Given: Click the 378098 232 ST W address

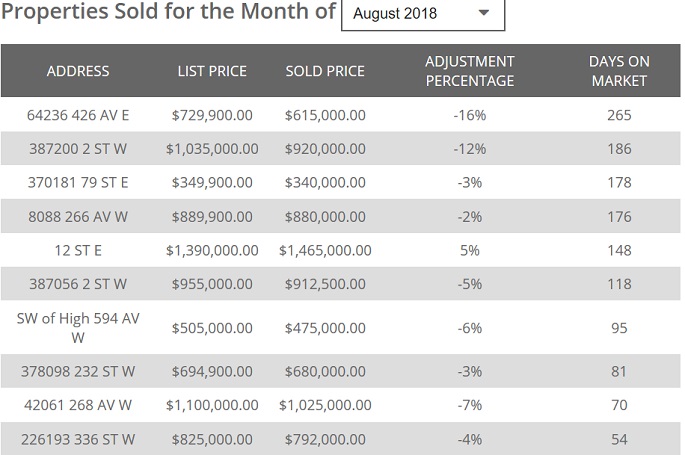Looking at the screenshot, I should (78, 371).
